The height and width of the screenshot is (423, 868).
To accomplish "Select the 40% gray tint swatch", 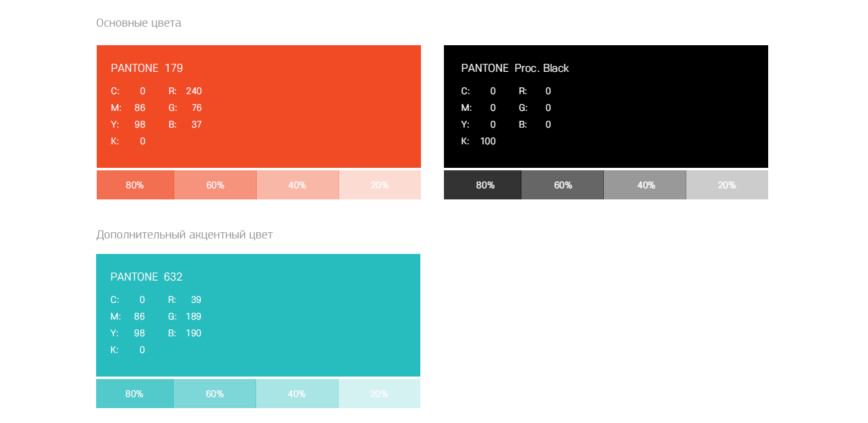I will (x=645, y=185).
